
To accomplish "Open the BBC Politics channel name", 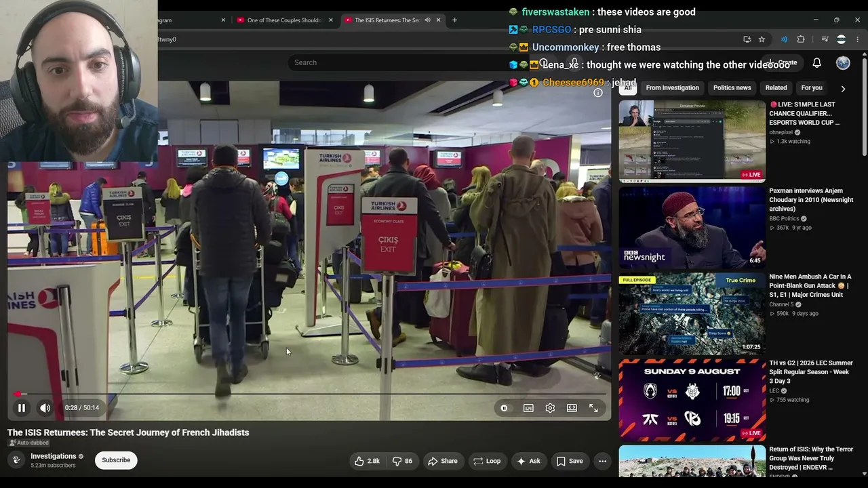I will click(x=784, y=219).
